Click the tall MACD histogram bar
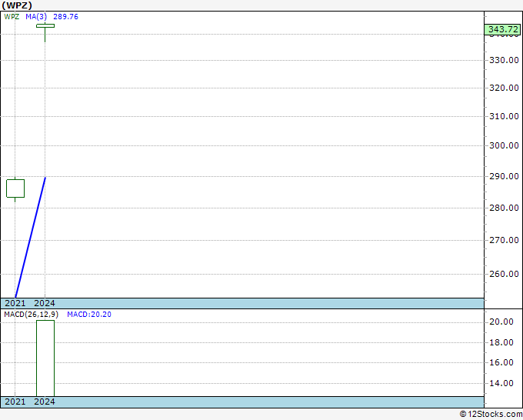The height and width of the screenshot is (420, 523). [45, 358]
